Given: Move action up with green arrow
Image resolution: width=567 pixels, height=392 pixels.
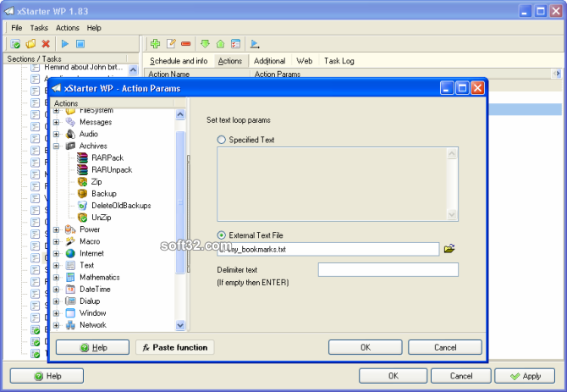Looking at the screenshot, I should click(220, 44).
